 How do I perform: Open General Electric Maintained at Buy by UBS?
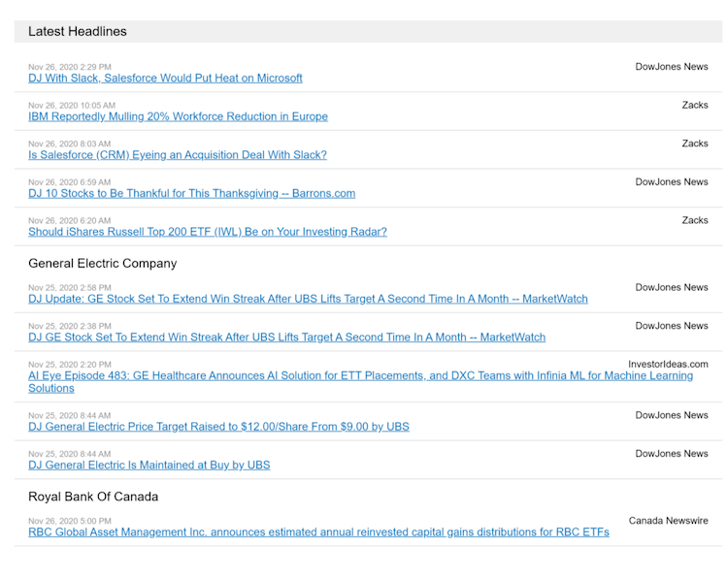coord(149,466)
